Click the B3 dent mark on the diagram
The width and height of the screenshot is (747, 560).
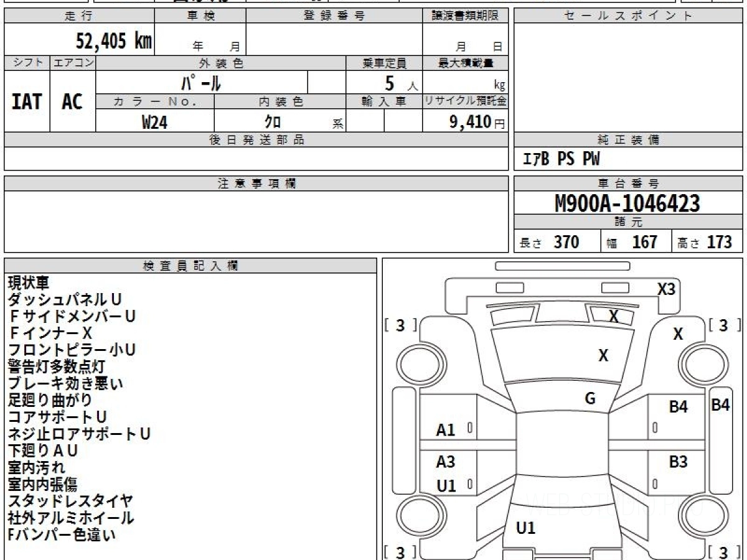(x=678, y=462)
